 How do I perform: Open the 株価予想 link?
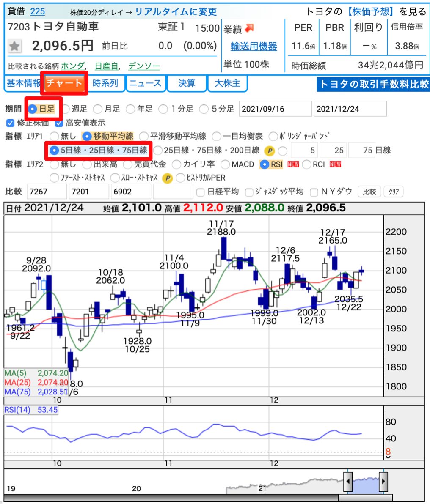click(370, 11)
